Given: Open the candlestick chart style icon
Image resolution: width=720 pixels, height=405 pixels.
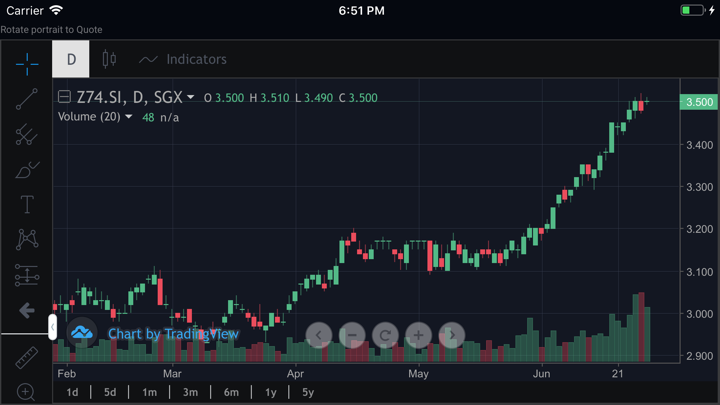Looking at the screenshot, I should [109, 59].
